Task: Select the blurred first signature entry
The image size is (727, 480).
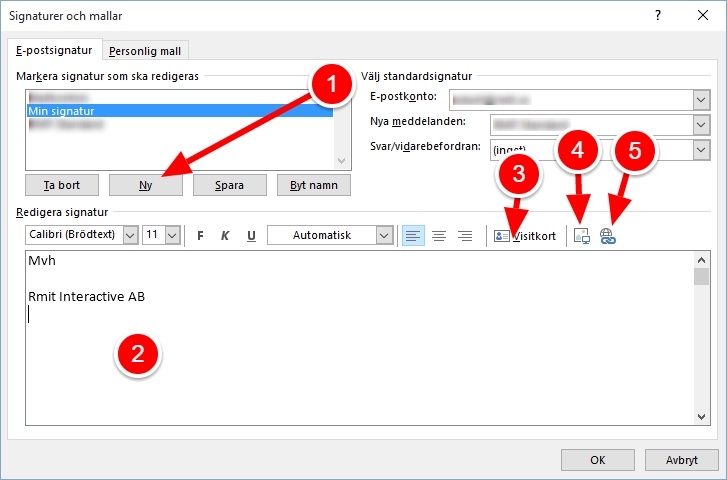Action: click(180, 98)
